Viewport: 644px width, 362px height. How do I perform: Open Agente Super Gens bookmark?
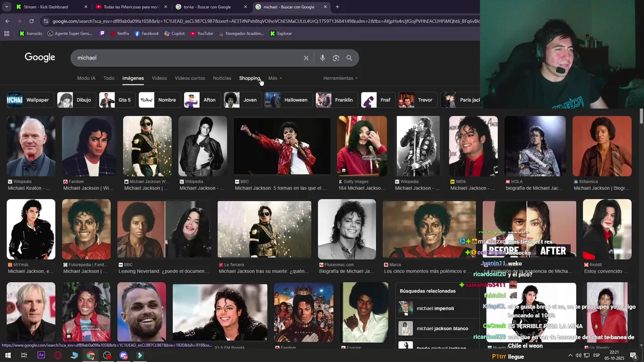pyautogui.click(x=70, y=34)
